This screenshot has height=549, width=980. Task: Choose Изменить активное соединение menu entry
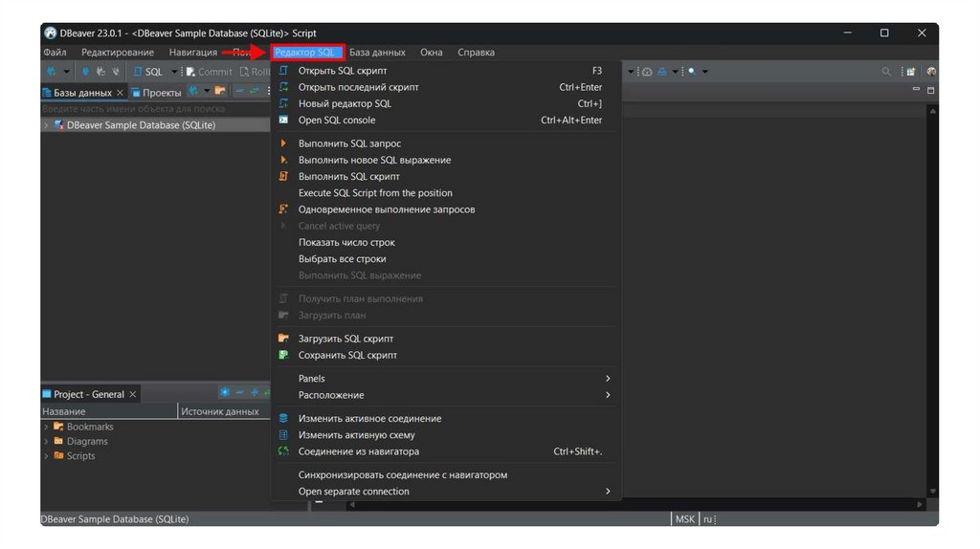(x=446, y=419)
